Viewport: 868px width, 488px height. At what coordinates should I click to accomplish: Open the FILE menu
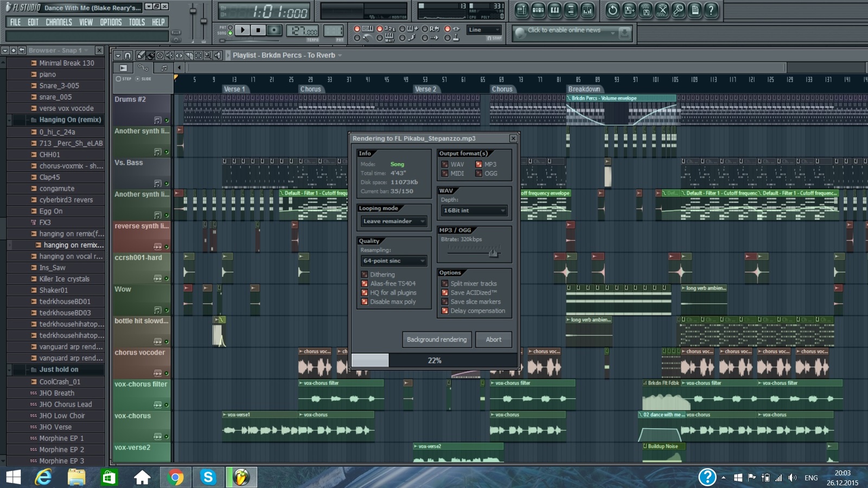coord(15,22)
